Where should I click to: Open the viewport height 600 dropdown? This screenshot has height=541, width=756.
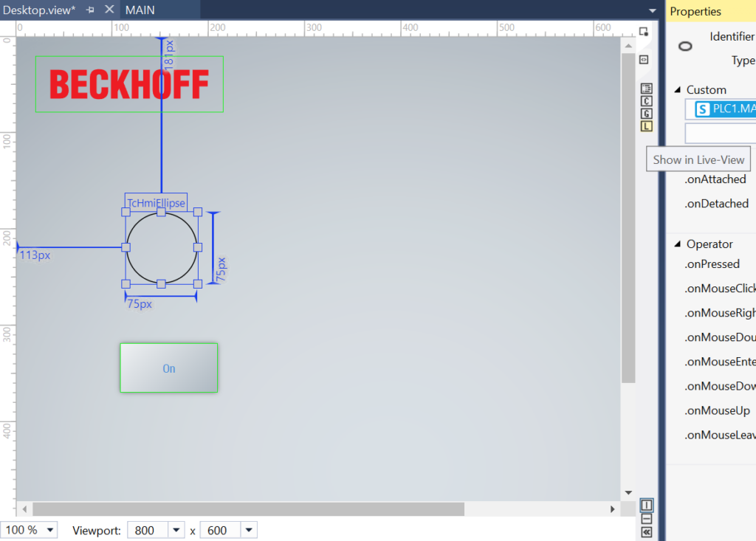pos(249,531)
